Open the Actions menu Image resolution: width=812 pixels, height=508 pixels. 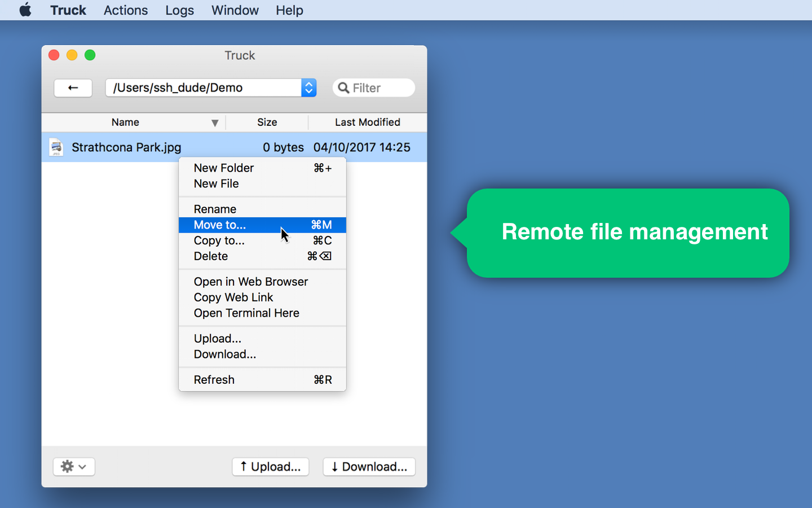coord(126,10)
